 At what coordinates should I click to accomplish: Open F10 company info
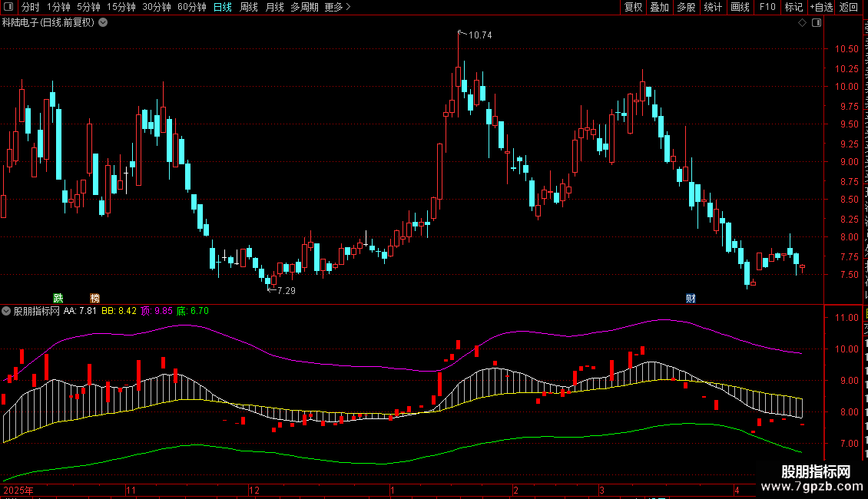[767, 7]
